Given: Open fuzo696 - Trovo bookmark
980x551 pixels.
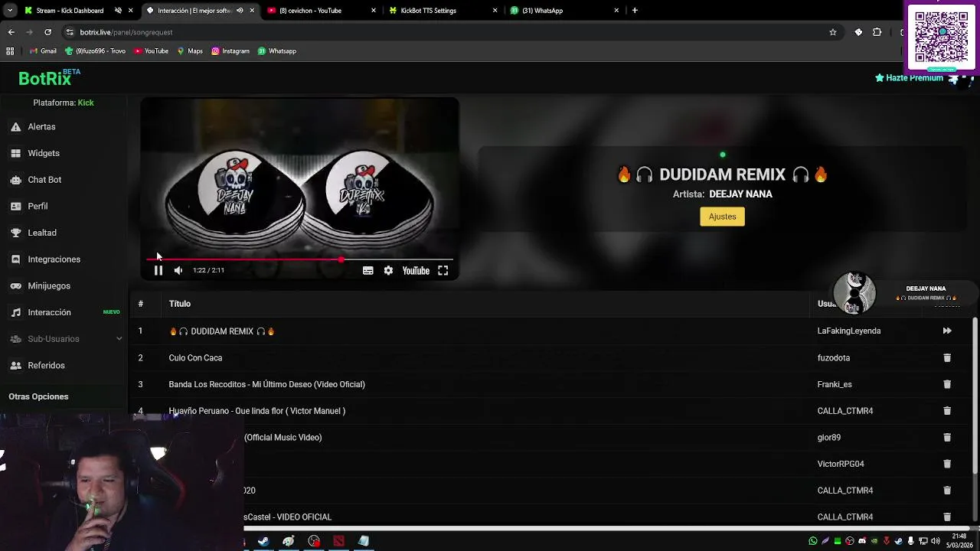Looking at the screenshot, I should coord(95,51).
